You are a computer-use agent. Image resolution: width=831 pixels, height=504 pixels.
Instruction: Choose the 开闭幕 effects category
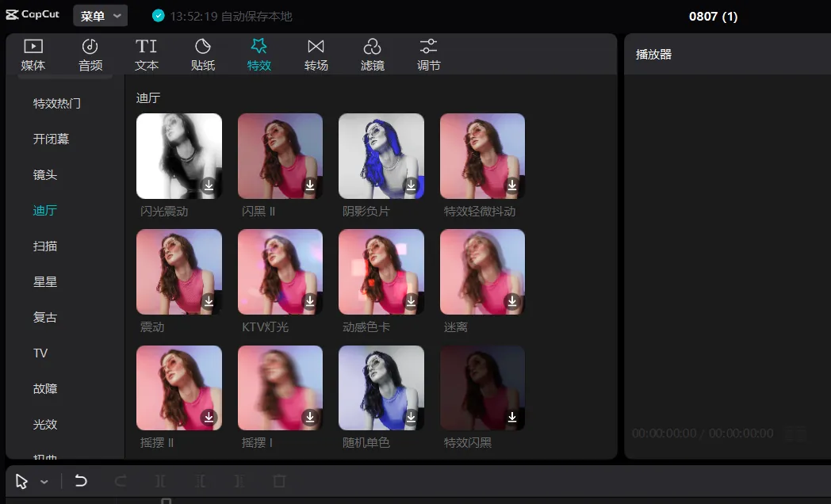click(x=51, y=139)
